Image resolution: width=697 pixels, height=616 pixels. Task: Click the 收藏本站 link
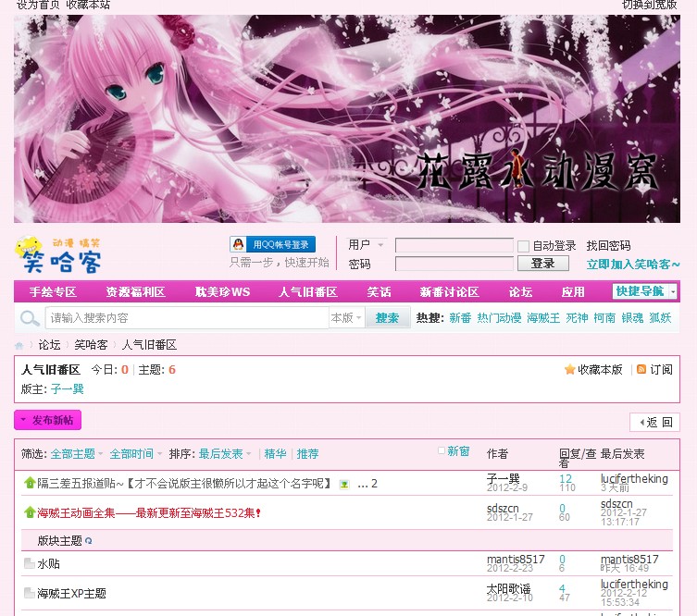[88, 5]
